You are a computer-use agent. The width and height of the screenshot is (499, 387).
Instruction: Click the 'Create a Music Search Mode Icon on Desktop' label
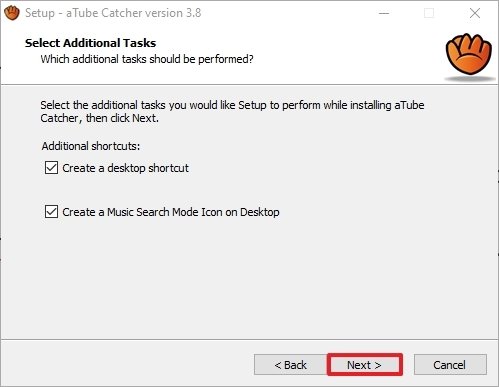pos(171,212)
